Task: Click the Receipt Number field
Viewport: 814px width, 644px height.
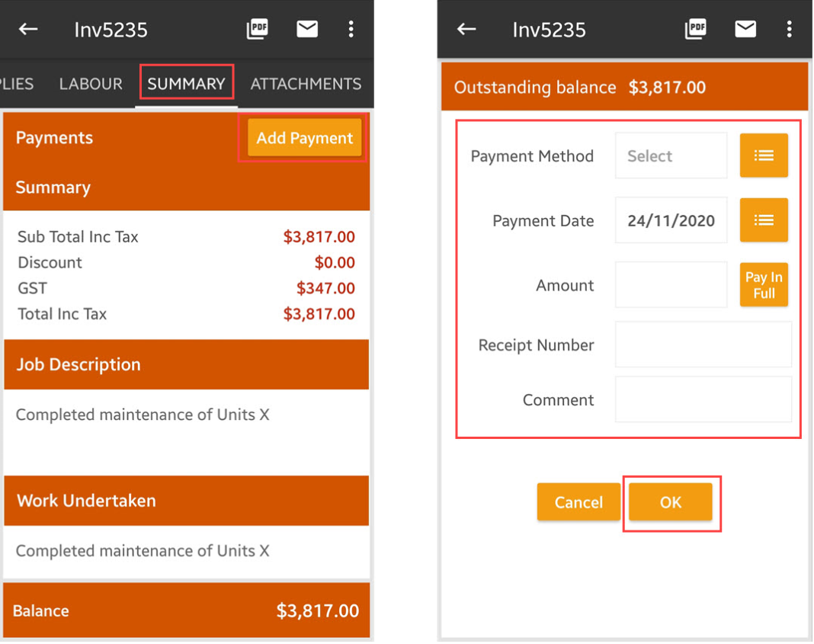Action: coord(703,345)
